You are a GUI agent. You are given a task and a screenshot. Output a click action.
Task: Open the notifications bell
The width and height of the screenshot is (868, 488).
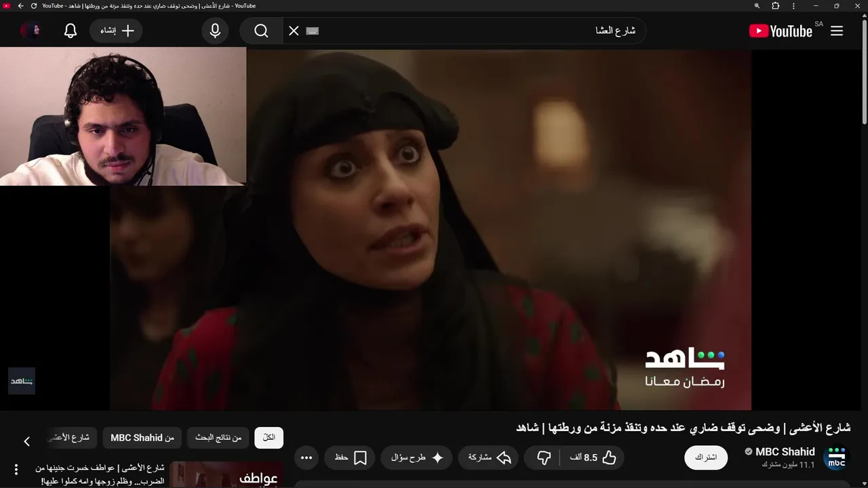point(71,31)
